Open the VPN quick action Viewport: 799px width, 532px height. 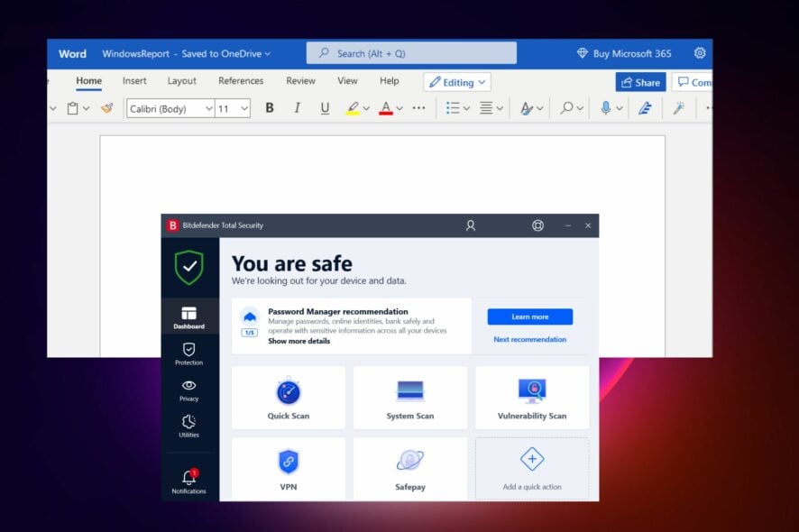coord(289,469)
